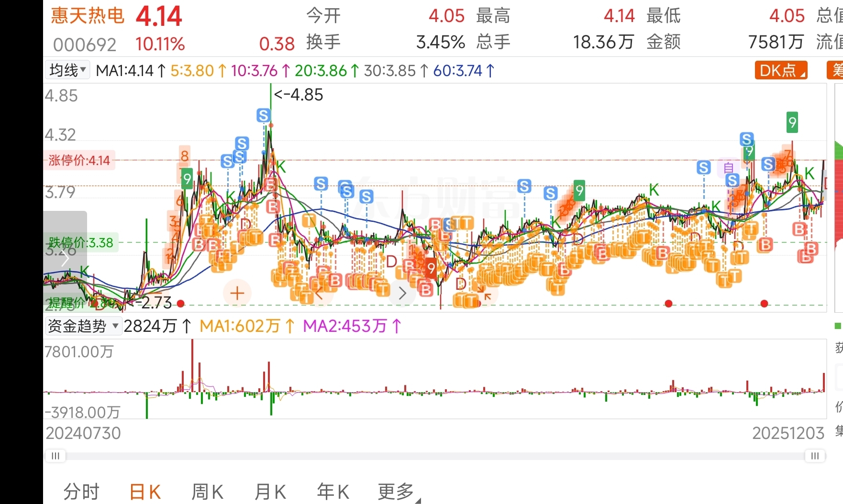Click the start date 20240730

83,433
